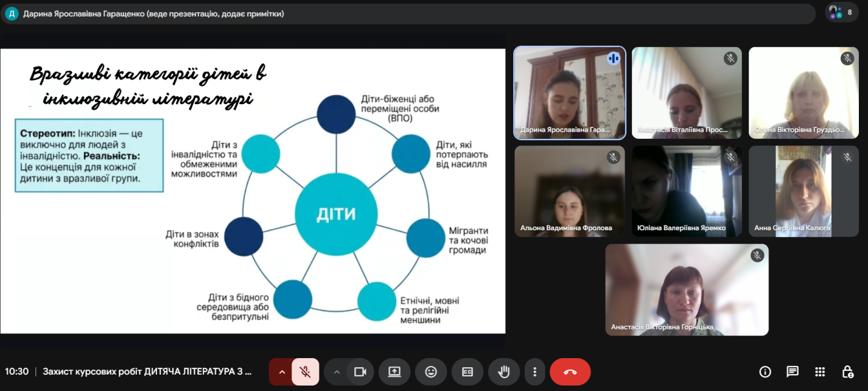
Task: Select Юліана Валеріївна Яремко video tile
Action: (x=687, y=191)
